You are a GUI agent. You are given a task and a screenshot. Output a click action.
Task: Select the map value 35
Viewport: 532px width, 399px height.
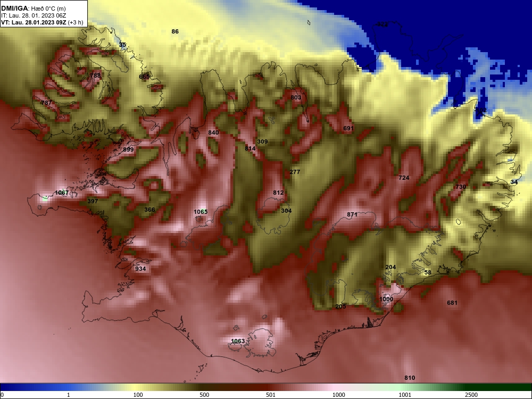pos(122,45)
